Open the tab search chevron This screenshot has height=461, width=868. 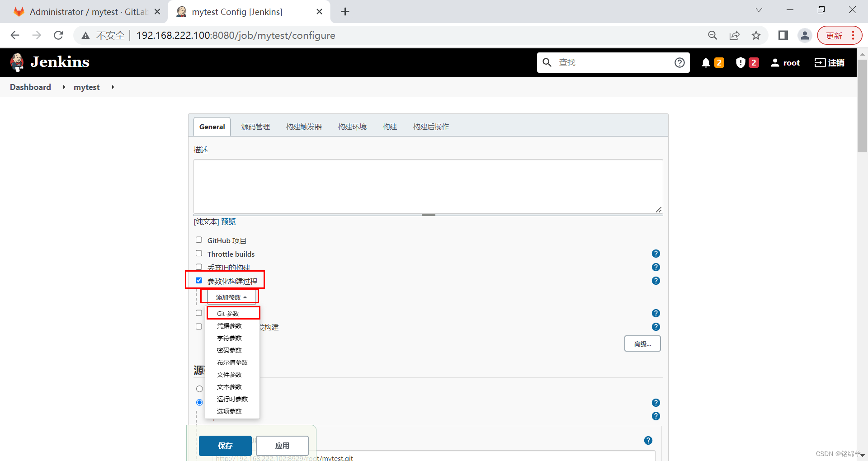click(x=759, y=10)
